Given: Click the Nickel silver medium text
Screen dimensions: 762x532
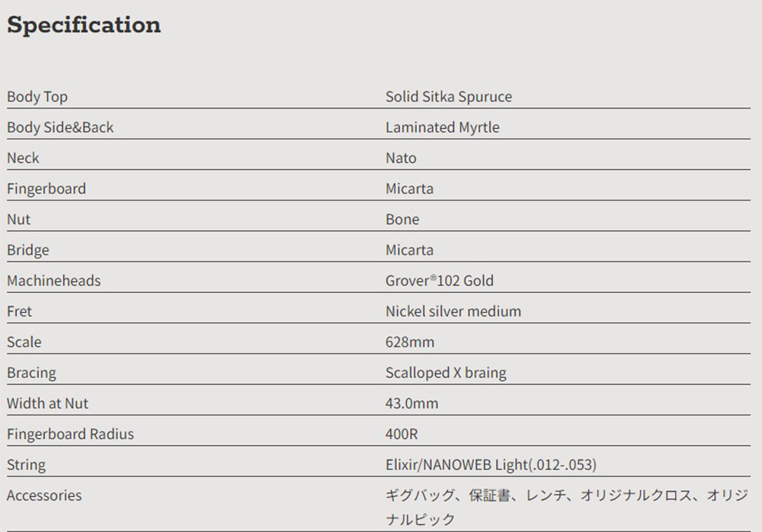Looking at the screenshot, I should point(453,311).
